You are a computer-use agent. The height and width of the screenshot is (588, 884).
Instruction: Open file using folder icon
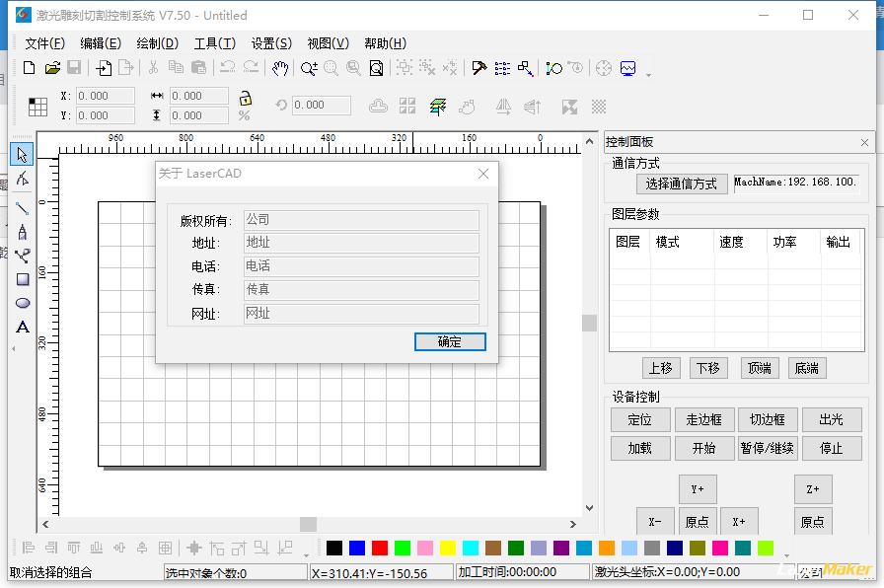[52, 68]
